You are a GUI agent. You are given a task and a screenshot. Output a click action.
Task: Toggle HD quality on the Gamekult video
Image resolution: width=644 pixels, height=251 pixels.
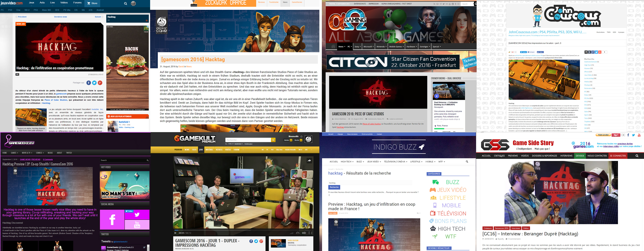pos(304,233)
